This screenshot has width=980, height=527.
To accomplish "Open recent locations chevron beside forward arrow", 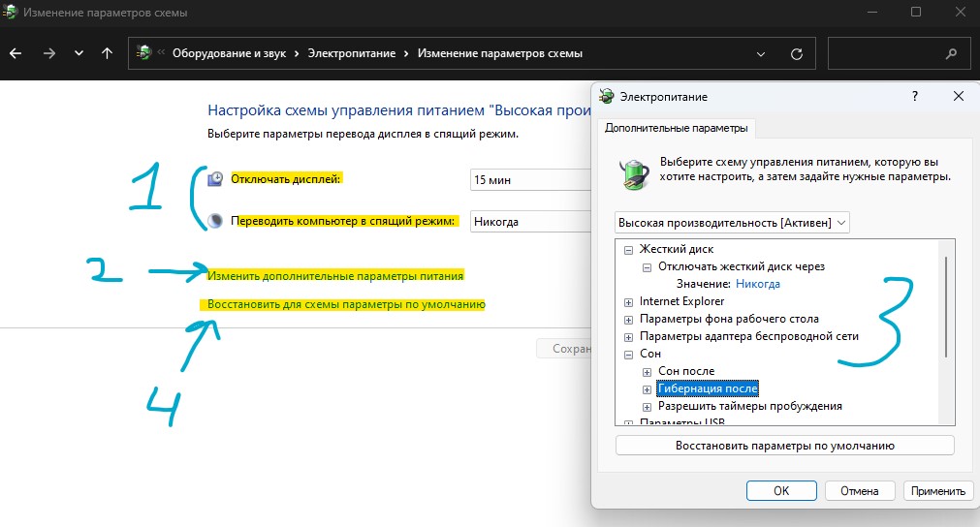I will [79, 53].
